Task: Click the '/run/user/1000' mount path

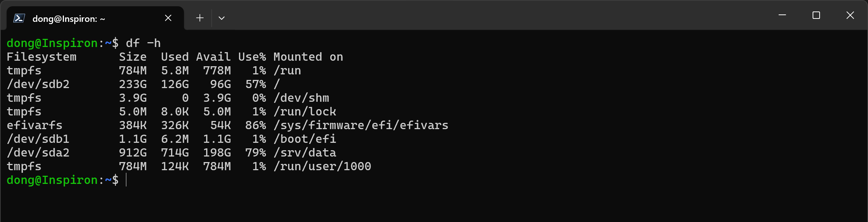Action: (x=322, y=166)
